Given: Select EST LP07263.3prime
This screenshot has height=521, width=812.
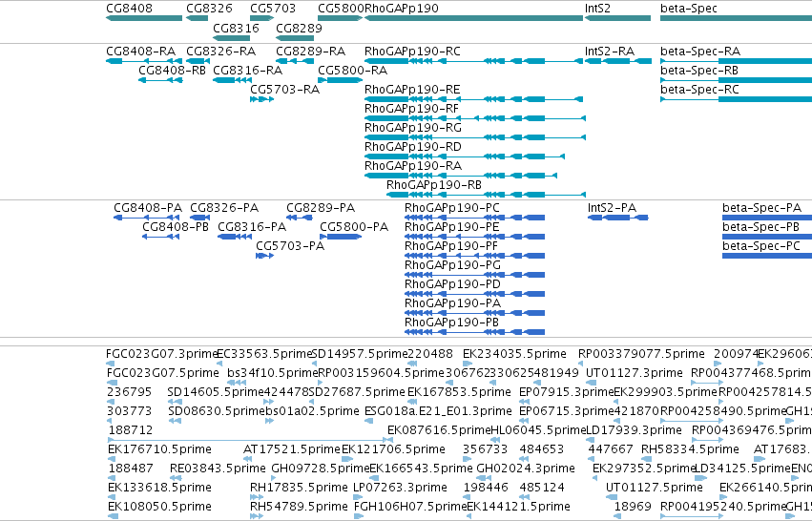Looking at the screenshot, I should point(401,489).
